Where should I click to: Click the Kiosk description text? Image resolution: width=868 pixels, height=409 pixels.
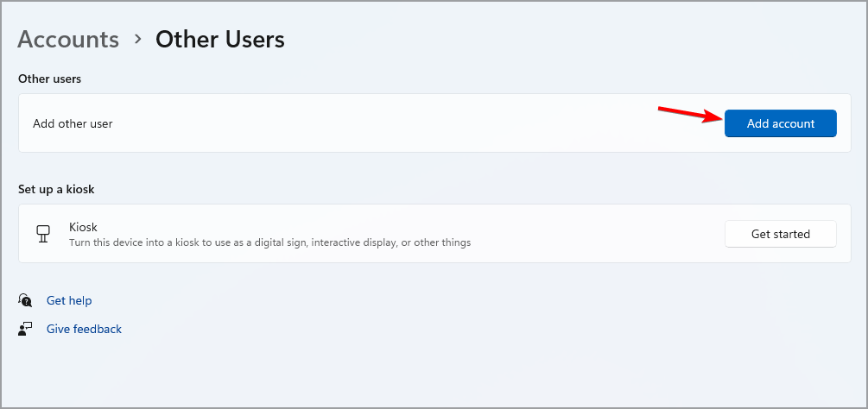coord(269,242)
